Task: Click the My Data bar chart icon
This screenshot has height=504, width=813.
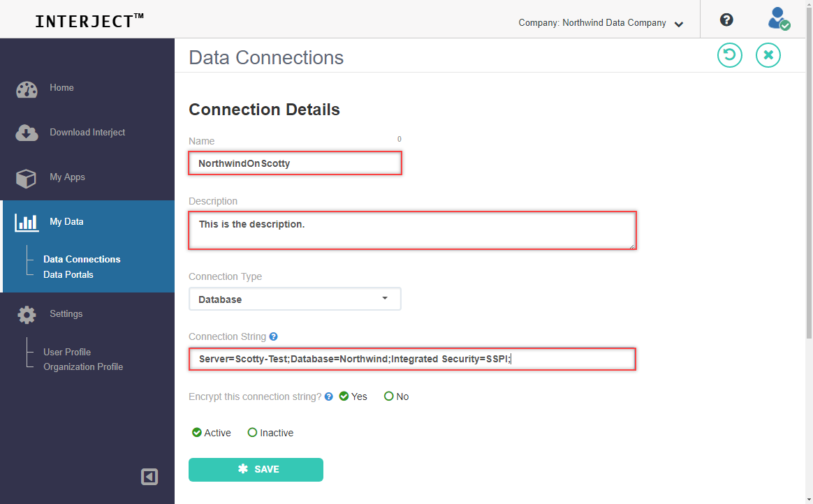Action: 27,223
